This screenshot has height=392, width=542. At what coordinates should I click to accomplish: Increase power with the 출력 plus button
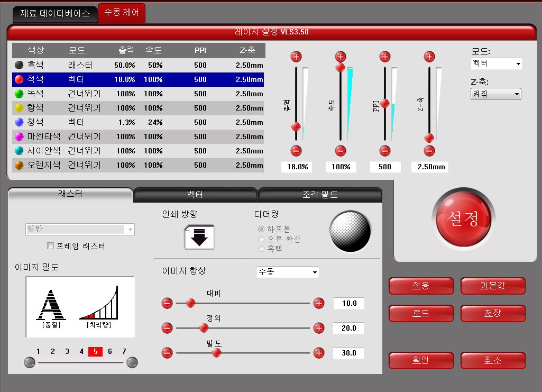(296, 57)
